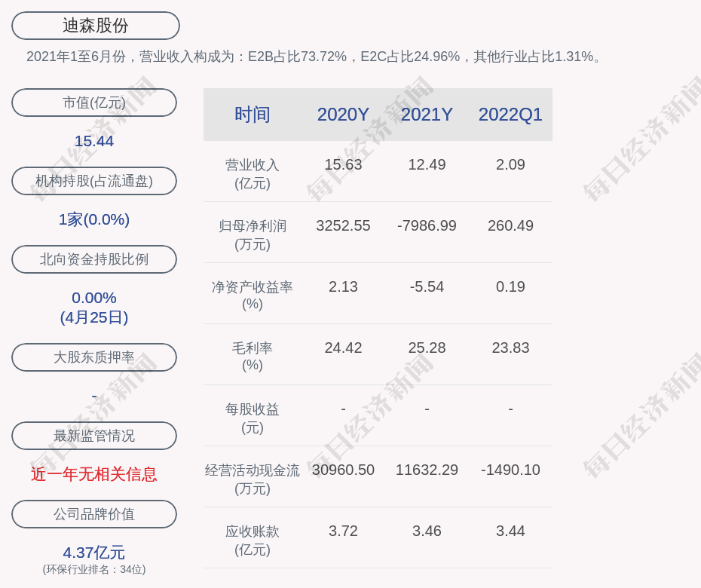701x588 pixels.
Task: Select the return on equity value 0.19
Action: point(510,286)
